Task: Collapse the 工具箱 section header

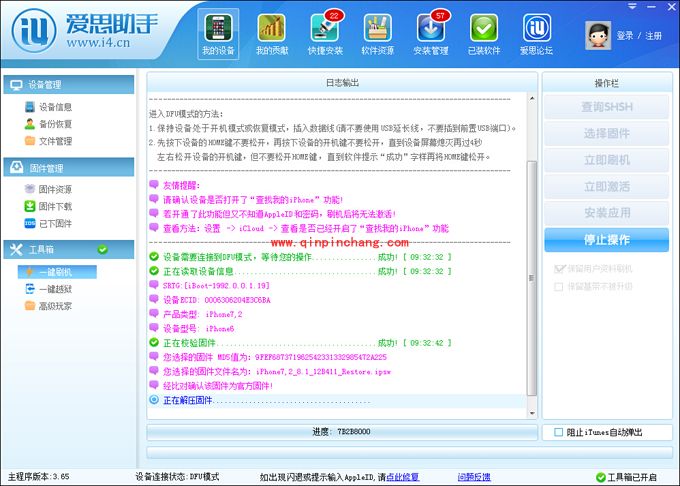Action: point(69,249)
